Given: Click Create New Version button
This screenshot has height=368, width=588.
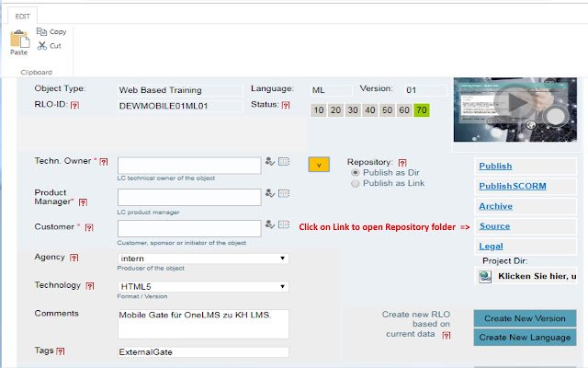Looking at the screenshot, I should point(525,318).
